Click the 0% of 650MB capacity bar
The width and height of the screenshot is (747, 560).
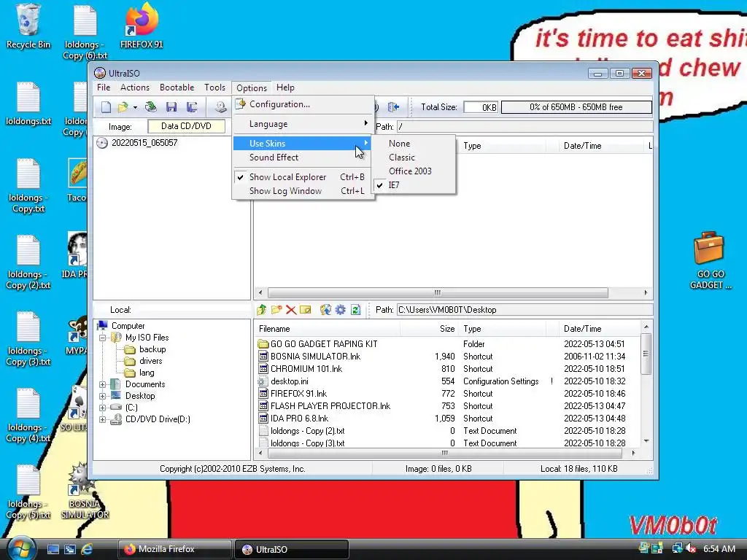pos(576,107)
